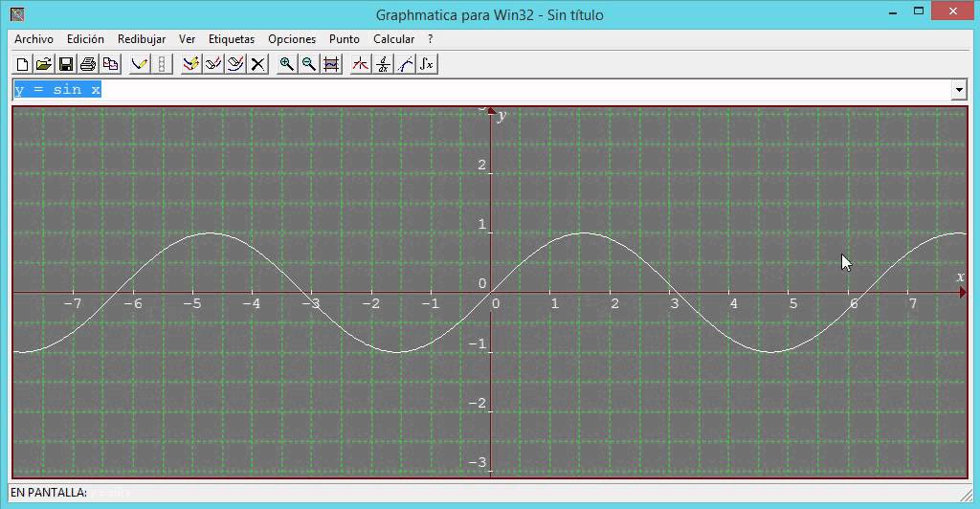Open the Punto menu
Screen dimensions: 980x509
point(345,38)
